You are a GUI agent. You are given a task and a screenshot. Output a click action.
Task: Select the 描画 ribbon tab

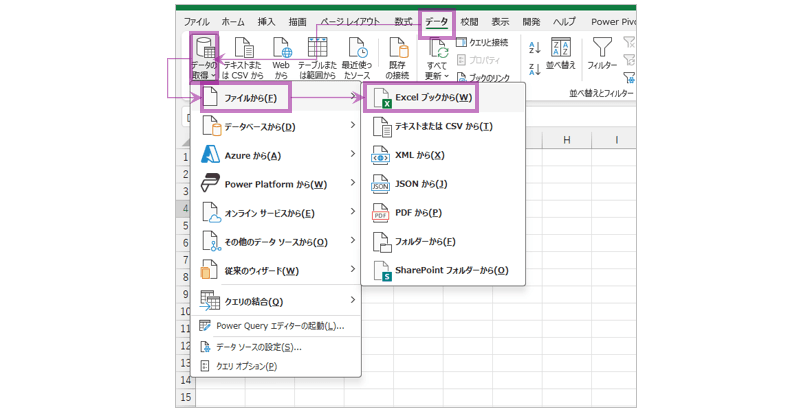tap(297, 22)
